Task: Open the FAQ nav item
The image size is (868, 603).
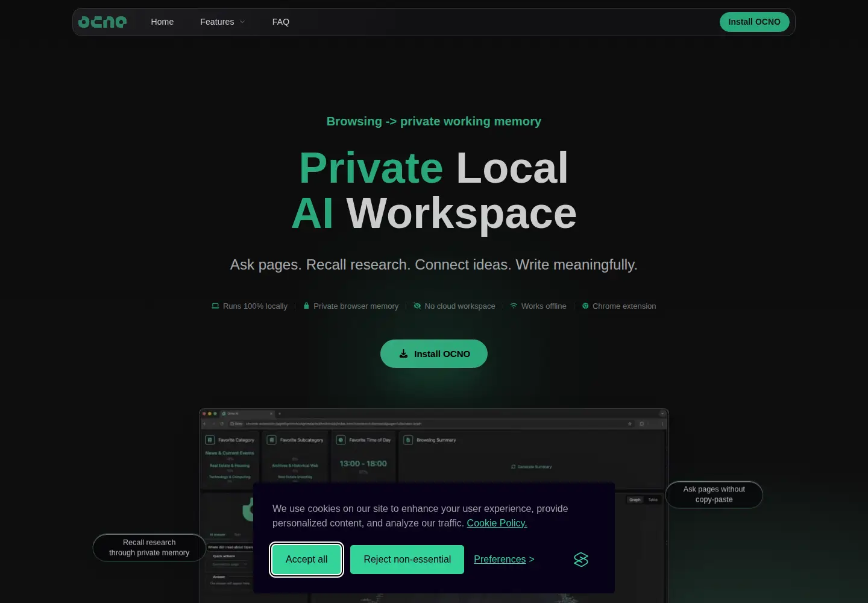Action: [281, 22]
